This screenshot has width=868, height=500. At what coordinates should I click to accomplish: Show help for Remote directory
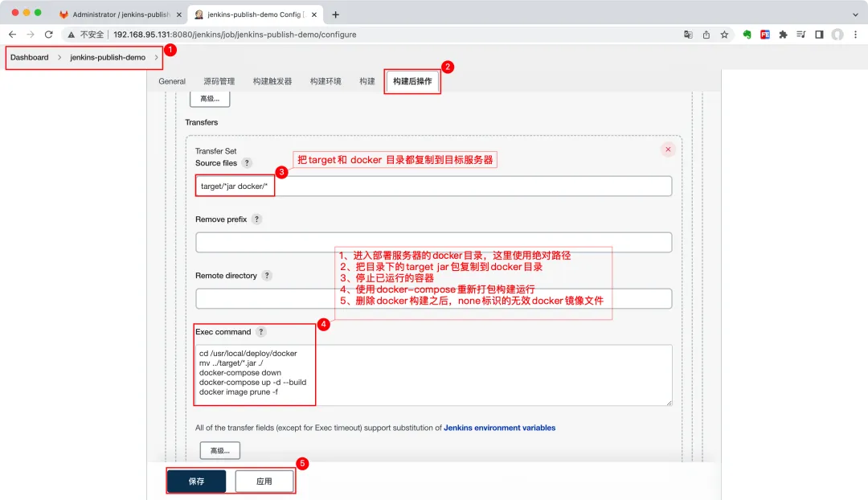[267, 275]
